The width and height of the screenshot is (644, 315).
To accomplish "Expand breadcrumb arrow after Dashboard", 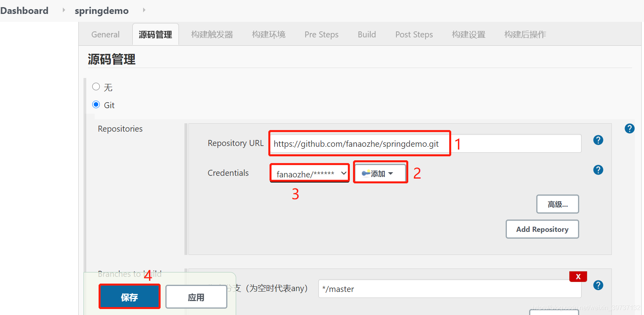I will 64,10.
